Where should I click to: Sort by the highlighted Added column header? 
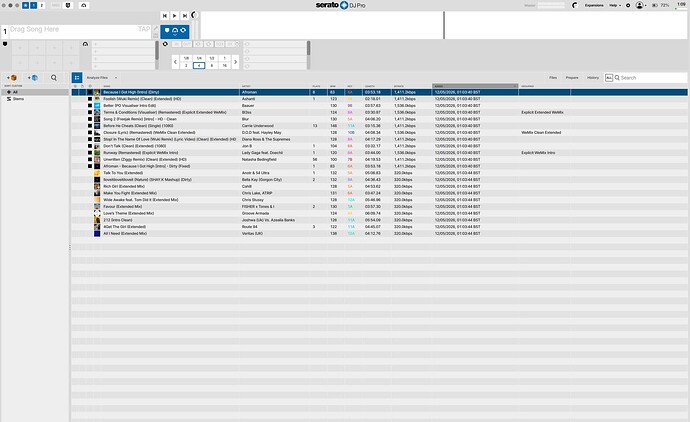[x=475, y=86]
